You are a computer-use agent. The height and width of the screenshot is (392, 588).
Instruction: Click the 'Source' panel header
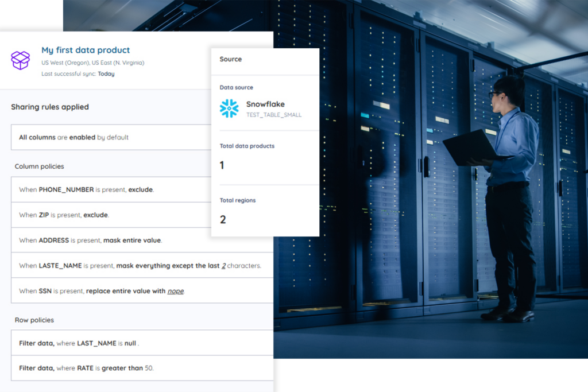(231, 59)
